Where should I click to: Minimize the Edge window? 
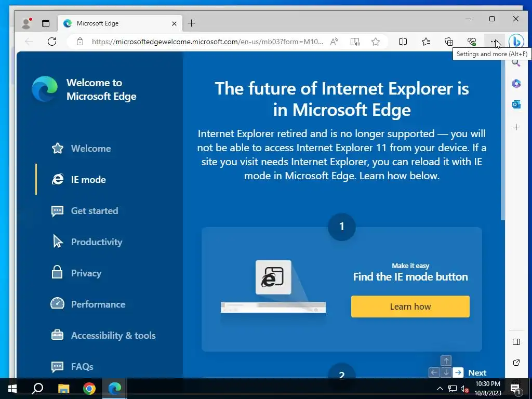[x=468, y=19]
